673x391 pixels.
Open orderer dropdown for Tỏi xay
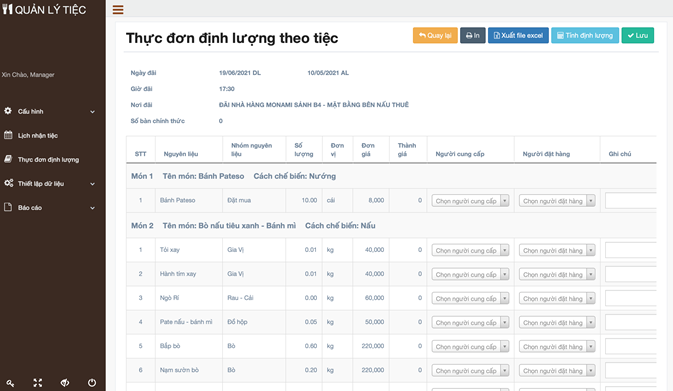(x=557, y=250)
